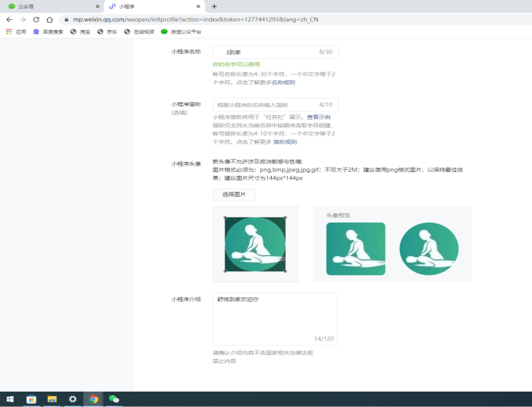Viewport: 532px width, 407px height.
Task: Reload the page with the refresh icon
Action: 36,20
